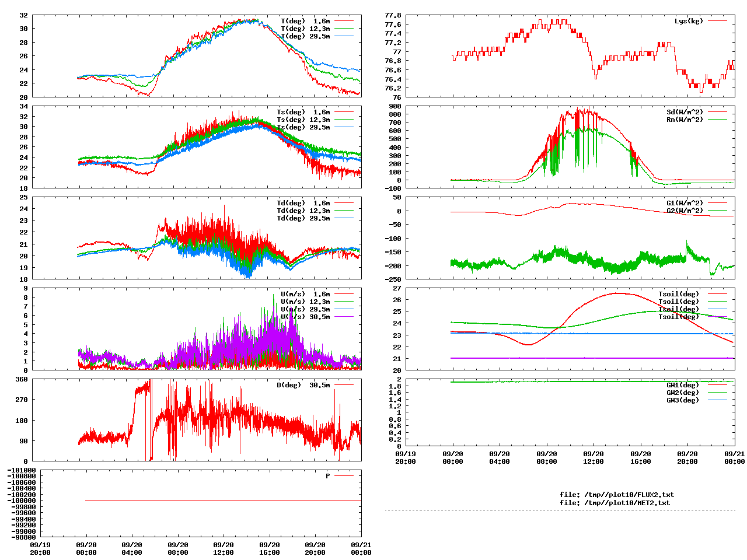747x560 pixels.
Task: Click the green line sample beside Rn(W/m^2)
Action: coord(717,120)
